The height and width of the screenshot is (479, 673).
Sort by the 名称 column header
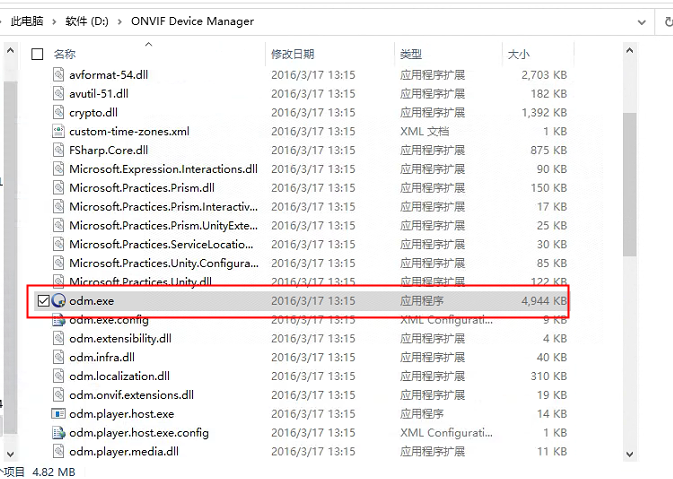[x=64, y=54]
